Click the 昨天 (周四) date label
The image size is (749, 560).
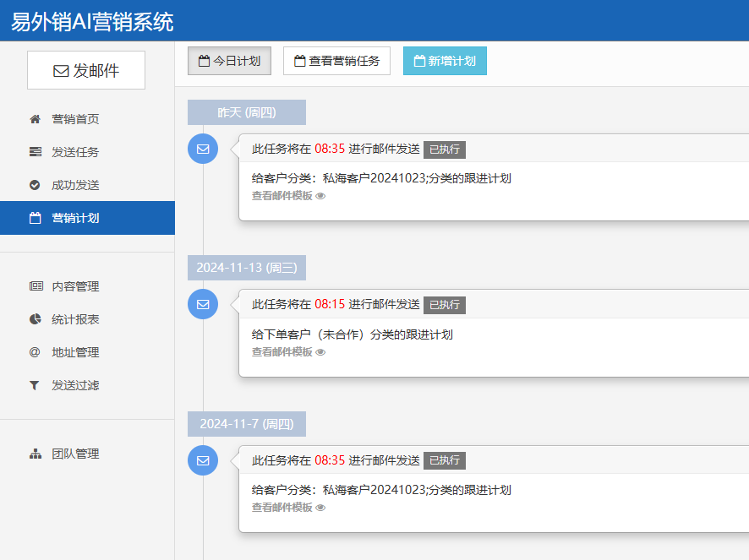pyautogui.click(x=247, y=112)
